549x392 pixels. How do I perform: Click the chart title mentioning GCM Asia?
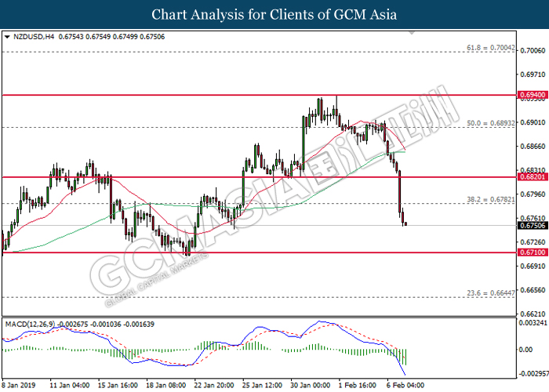click(274, 14)
